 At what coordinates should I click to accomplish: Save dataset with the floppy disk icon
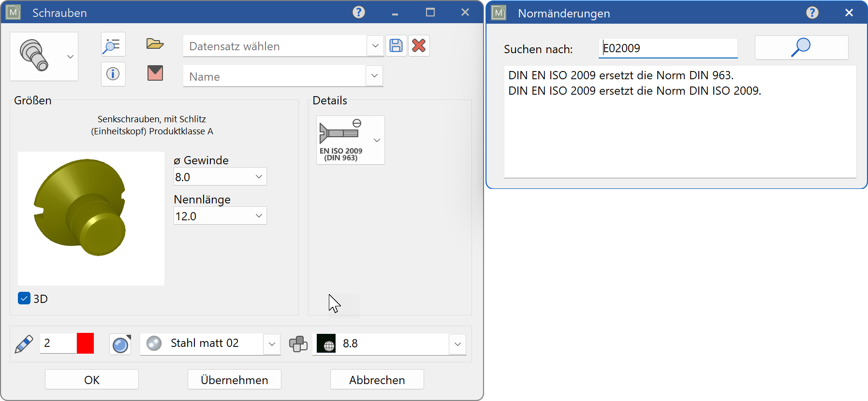tap(396, 46)
